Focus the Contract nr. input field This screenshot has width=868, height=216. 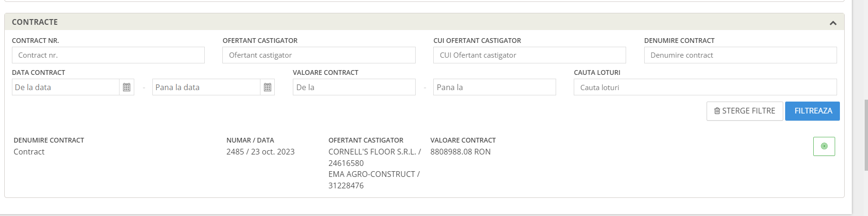tap(108, 55)
